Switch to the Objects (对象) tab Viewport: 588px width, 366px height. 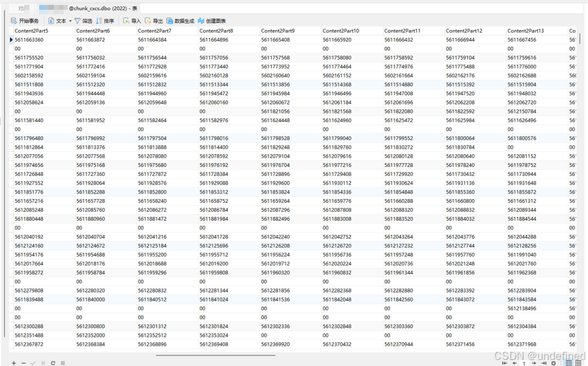(x=21, y=8)
